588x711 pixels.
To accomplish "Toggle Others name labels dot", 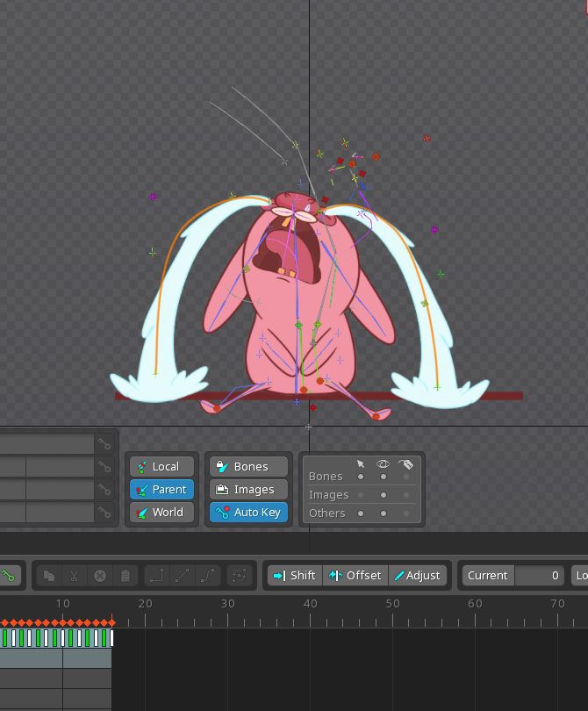I will [405, 513].
